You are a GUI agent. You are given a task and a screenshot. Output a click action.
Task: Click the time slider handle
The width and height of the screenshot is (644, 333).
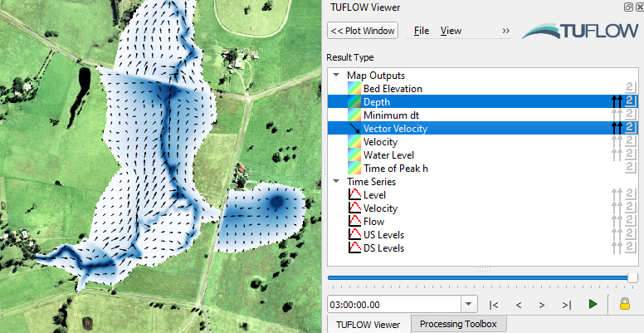point(632,277)
